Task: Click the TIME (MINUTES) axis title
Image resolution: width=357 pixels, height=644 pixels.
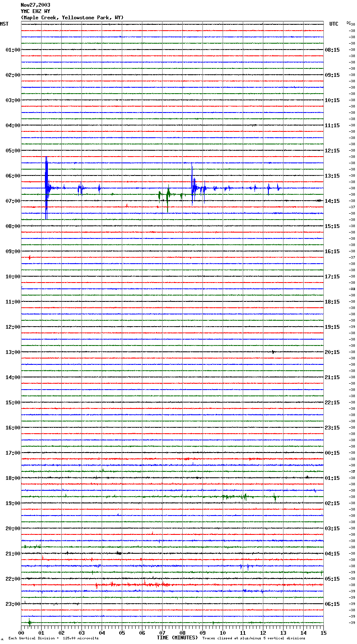Action: 177,638
